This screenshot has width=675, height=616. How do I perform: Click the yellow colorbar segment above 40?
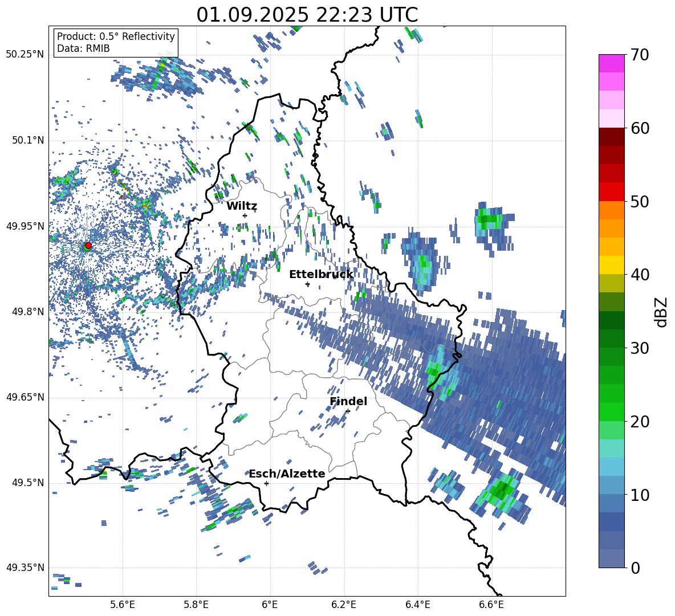click(x=611, y=265)
